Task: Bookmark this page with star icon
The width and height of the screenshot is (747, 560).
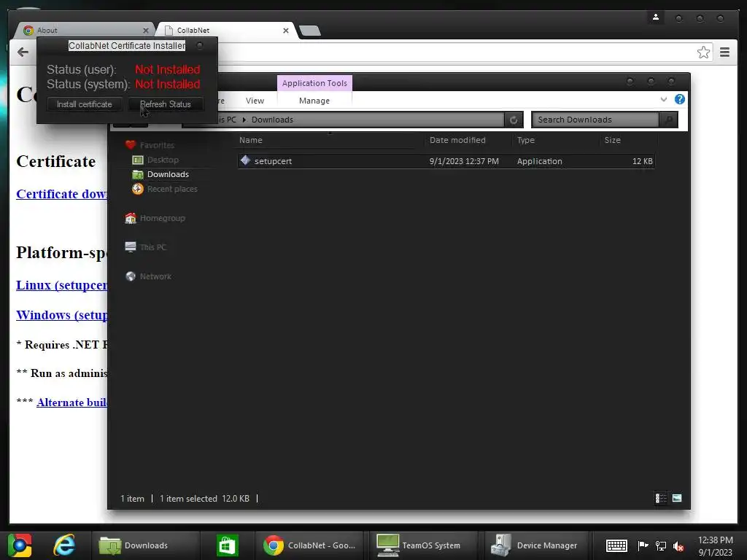Action: [703, 52]
